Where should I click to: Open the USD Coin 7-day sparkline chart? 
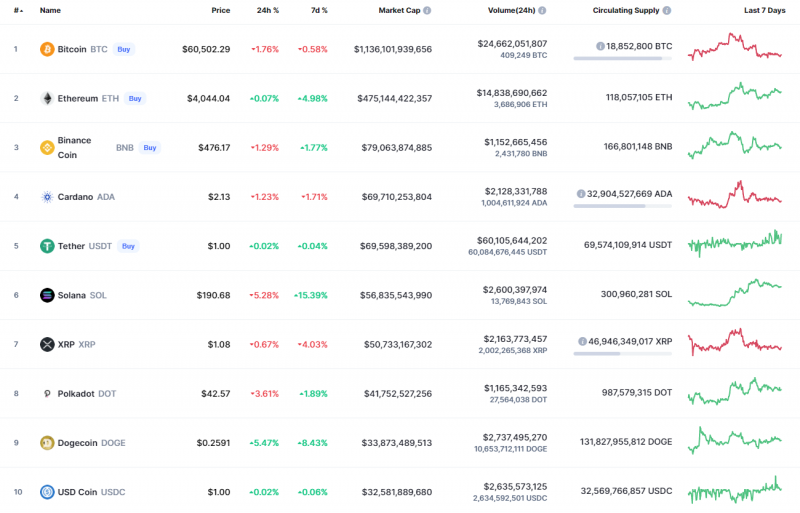tap(735, 490)
